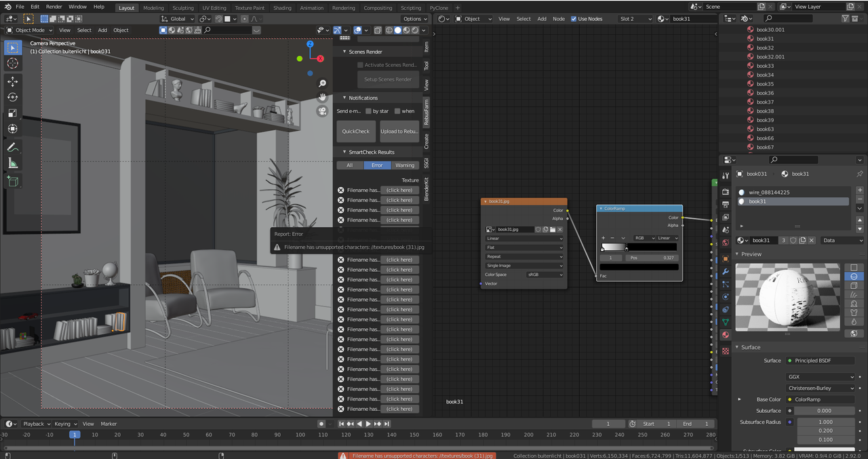868x459 pixels.
Task: Collapse the SmartCheck Results panel
Action: click(344, 152)
